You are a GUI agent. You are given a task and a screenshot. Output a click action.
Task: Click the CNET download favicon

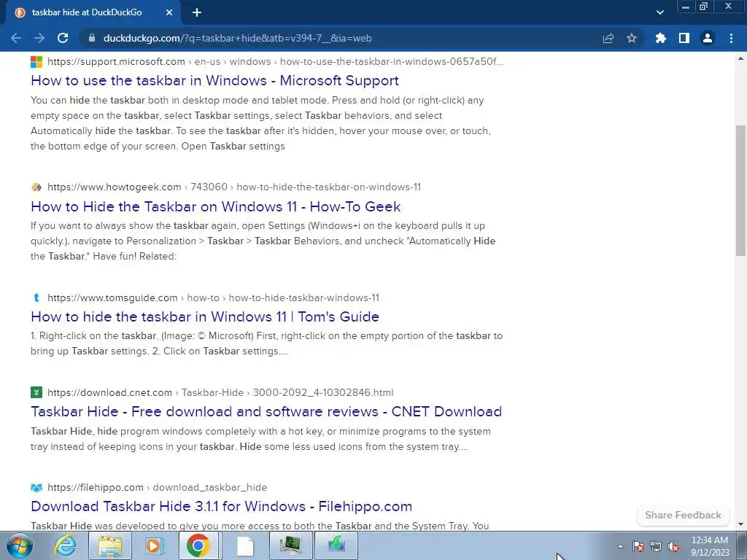tap(36, 392)
